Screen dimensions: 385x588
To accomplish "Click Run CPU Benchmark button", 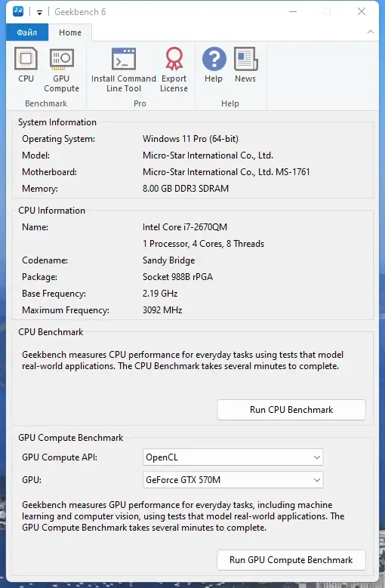I will [291, 410].
